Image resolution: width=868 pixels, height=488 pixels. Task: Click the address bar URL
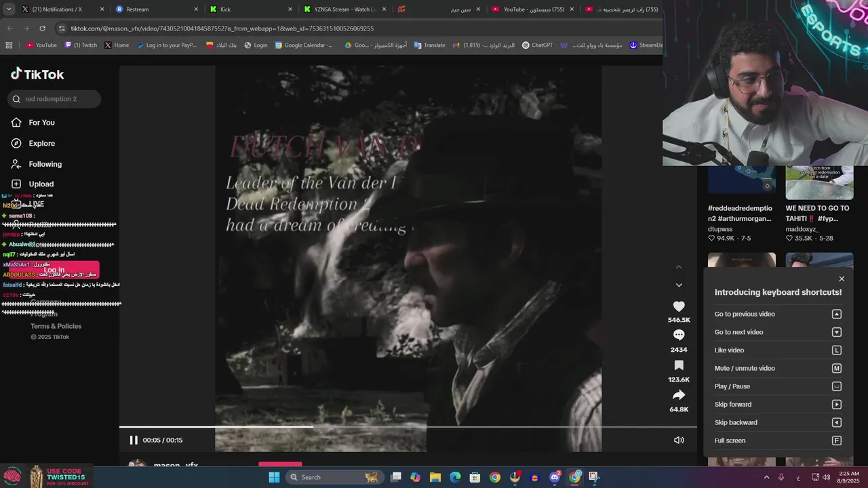222,28
